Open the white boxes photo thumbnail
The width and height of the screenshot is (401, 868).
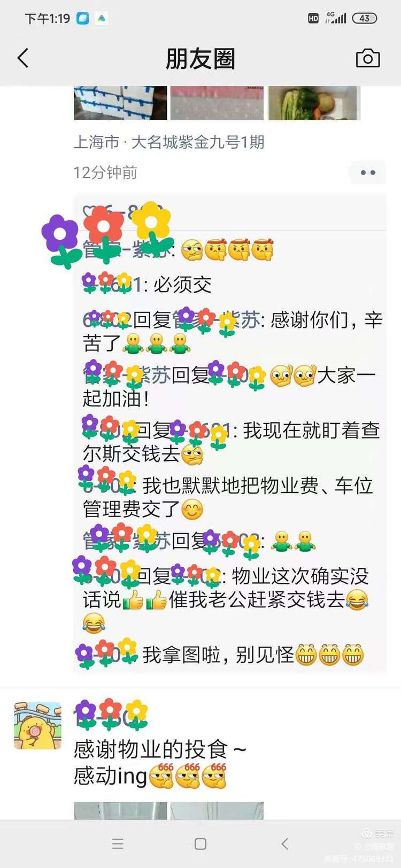point(120,103)
